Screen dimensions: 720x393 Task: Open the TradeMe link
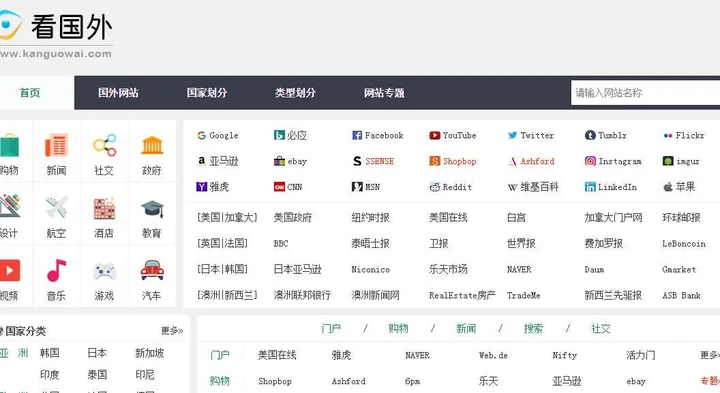point(523,295)
